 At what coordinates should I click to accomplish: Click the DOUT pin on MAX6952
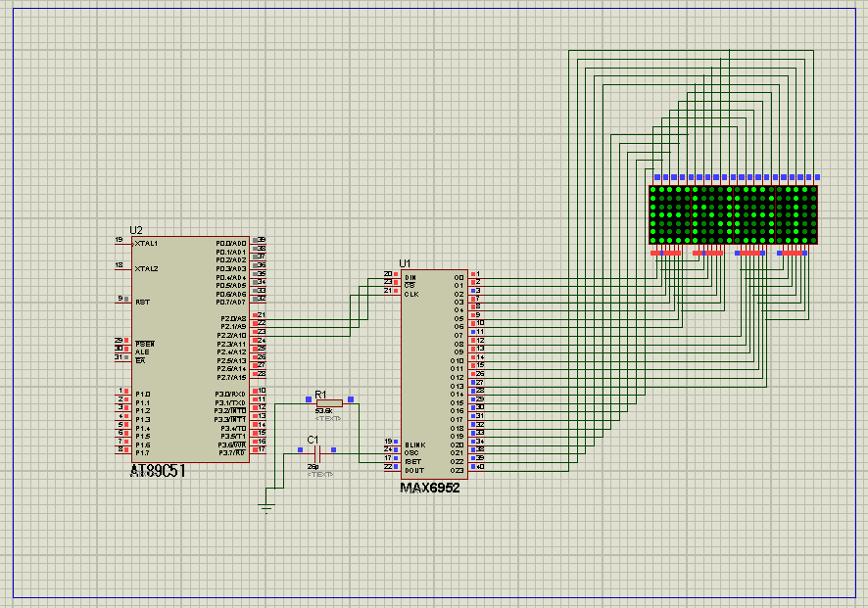(412, 468)
